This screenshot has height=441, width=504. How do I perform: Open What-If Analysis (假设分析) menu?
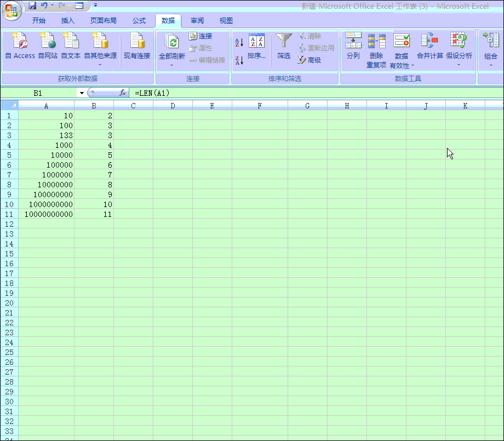(x=459, y=49)
